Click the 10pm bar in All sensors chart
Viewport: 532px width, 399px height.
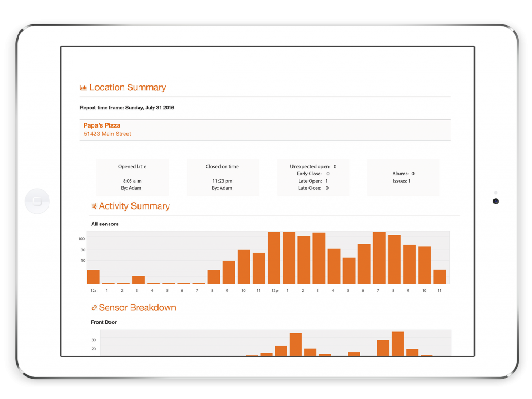[424, 265]
